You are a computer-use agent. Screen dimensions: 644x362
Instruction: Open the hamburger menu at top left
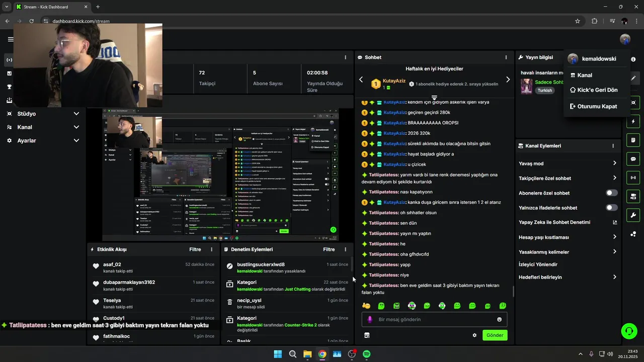tap(11, 39)
